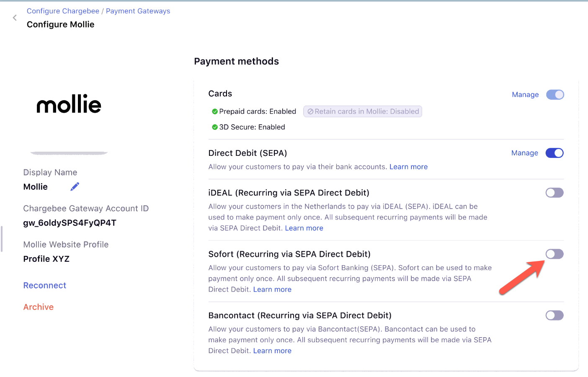The image size is (588, 377).
Task: Click the Mollie logo
Action: pyautogui.click(x=69, y=104)
